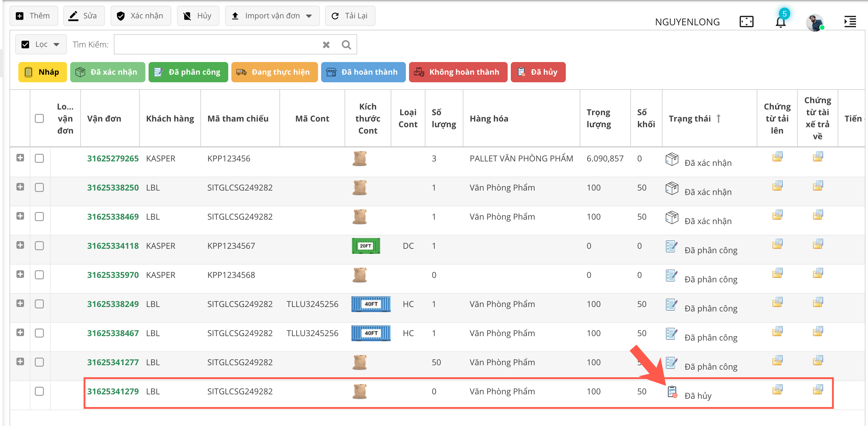Clear search with the X icon
Image resolution: width=868 pixels, height=426 pixels.
click(326, 45)
